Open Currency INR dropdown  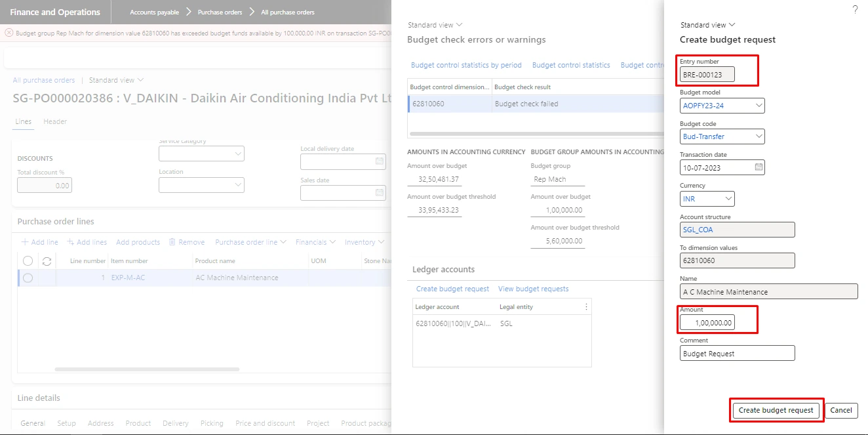pos(729,199)
